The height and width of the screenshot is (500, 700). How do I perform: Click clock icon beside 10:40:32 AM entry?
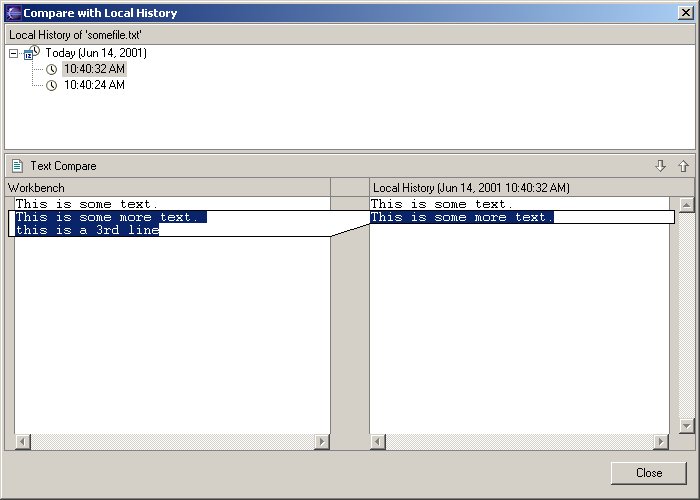point(52,70)
